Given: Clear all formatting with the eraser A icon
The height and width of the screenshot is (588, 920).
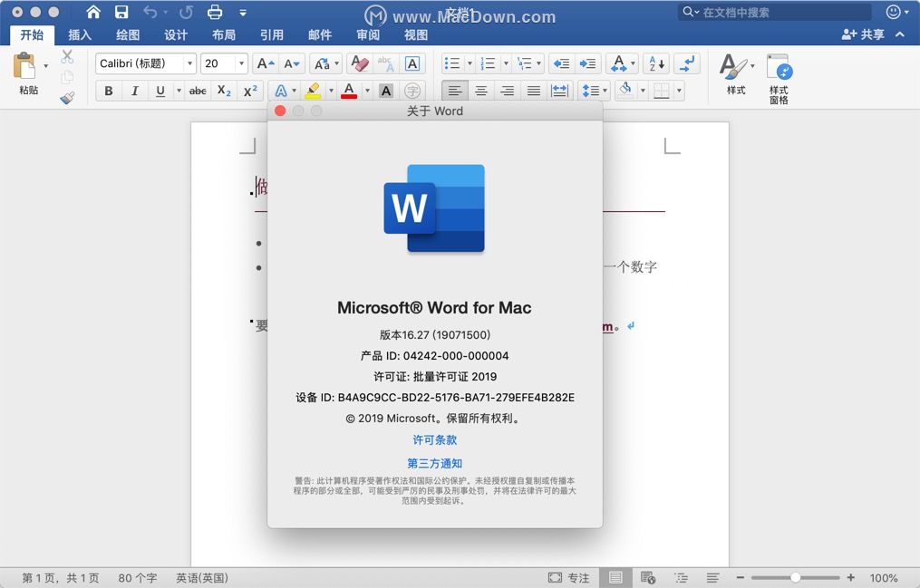Looking at the screenshot, I should (360, 63).
